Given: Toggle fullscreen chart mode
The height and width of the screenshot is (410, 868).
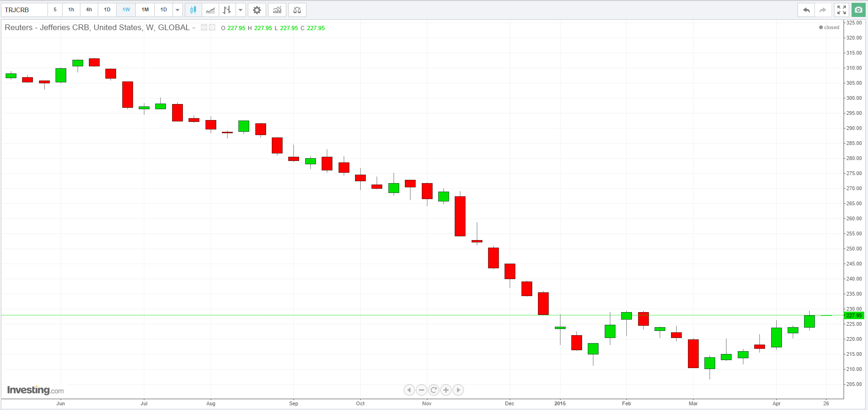Looking at the screenshot, I should (842, 10).
